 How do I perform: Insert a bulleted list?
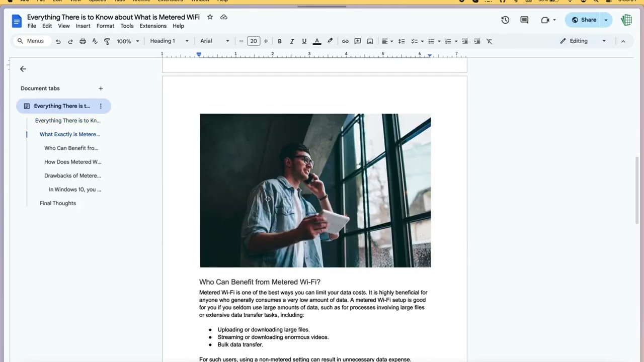[x=431, y=41]
